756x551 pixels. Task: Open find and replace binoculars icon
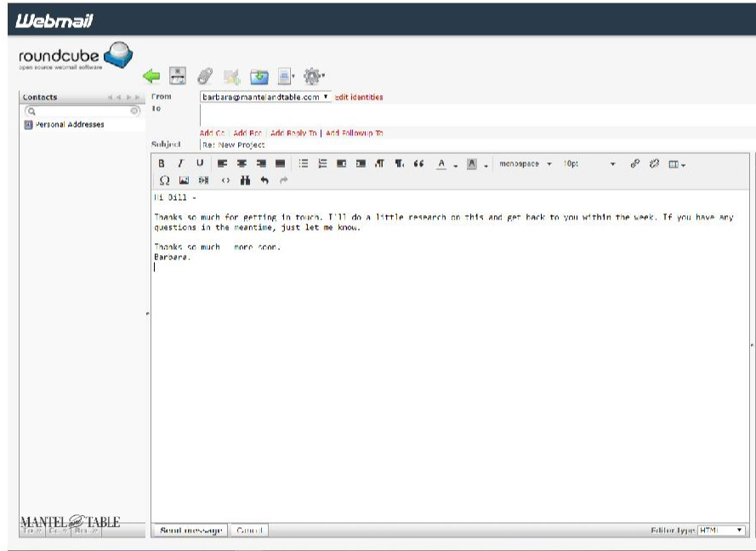click(x=246, y=180)
